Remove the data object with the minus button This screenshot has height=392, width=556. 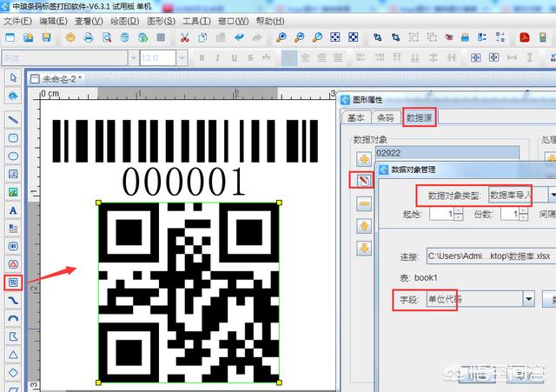click(x=363, y=203)
